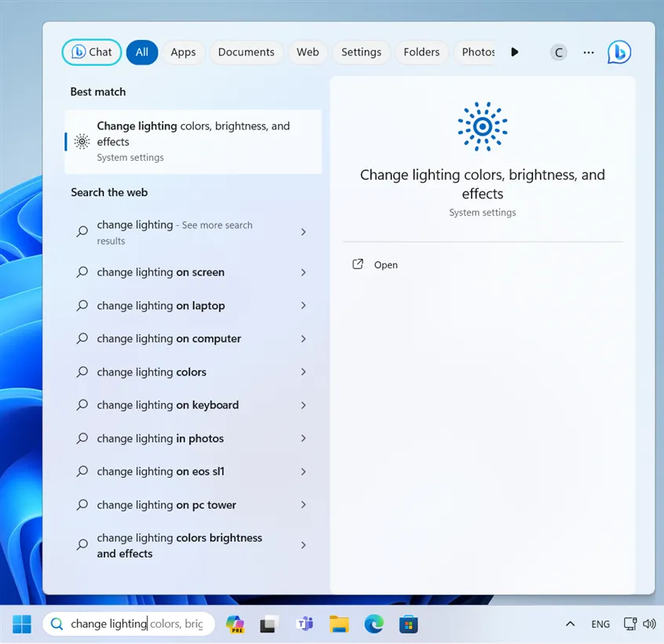Expand the 'change lighting on keyboard' suggestion arrow
This screenshot has height=644, width=664.
[304, 406]
